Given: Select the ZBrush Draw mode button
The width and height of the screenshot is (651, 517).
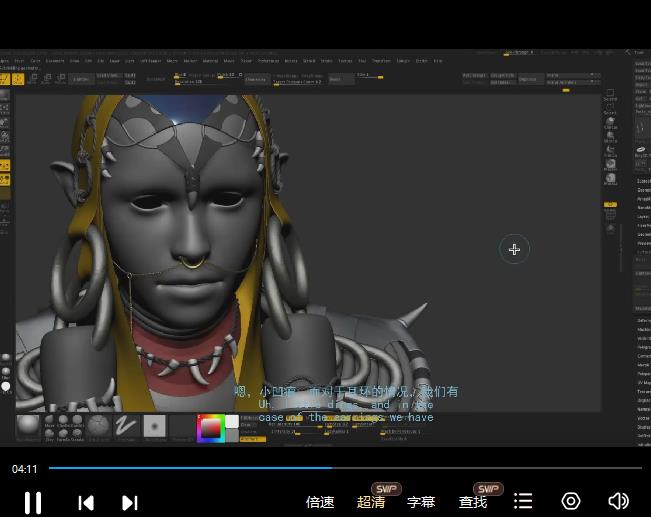Looking at the screenshot, I should tap(18, 79).
